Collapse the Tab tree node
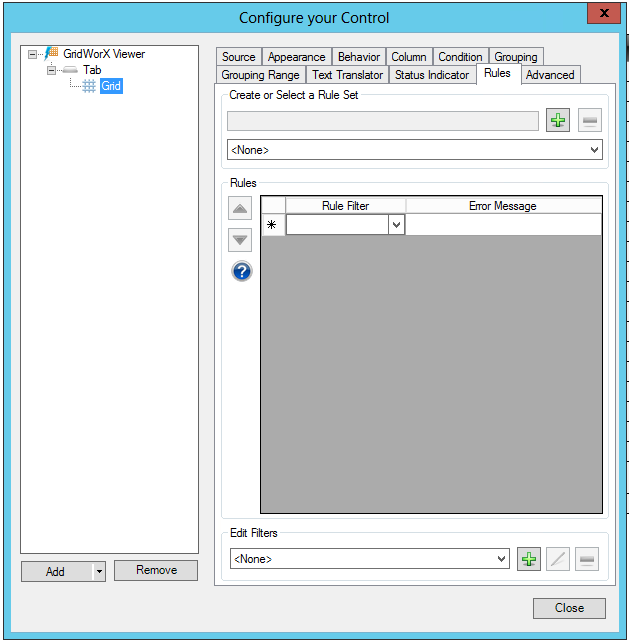The height and width of the screenshot is (642, 629). [x=51, y=70]
